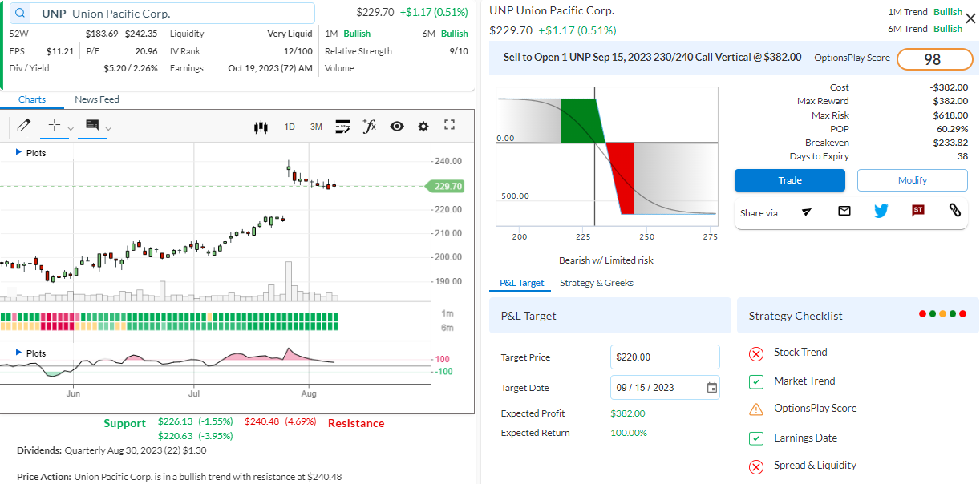The width and height of the screenshot is (980, 484).
Task: Click the POP 60.29% value
Action: 952,129
